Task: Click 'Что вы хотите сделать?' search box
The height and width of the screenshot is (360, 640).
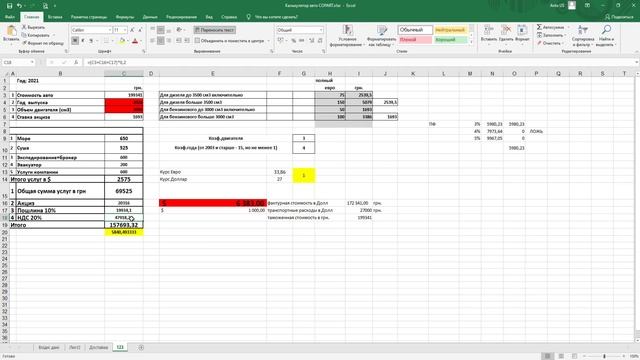Action: [x=276, y=17]
